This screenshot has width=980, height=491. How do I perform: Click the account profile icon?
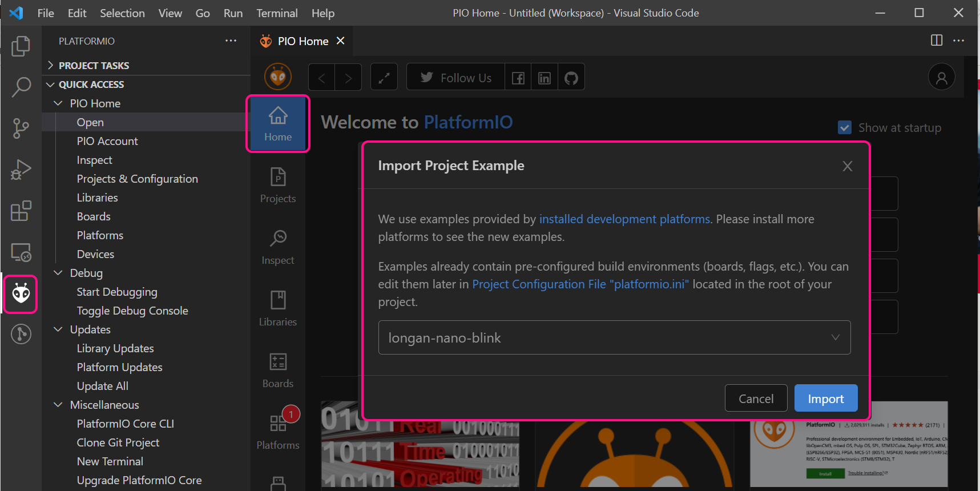pyautogui.click(x=942, y=77)
